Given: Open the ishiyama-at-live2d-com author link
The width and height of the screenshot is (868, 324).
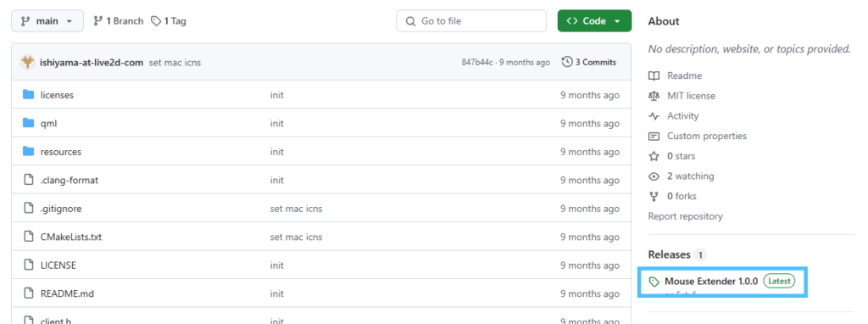Looking at the screenshot, I should tap(92, 63).
